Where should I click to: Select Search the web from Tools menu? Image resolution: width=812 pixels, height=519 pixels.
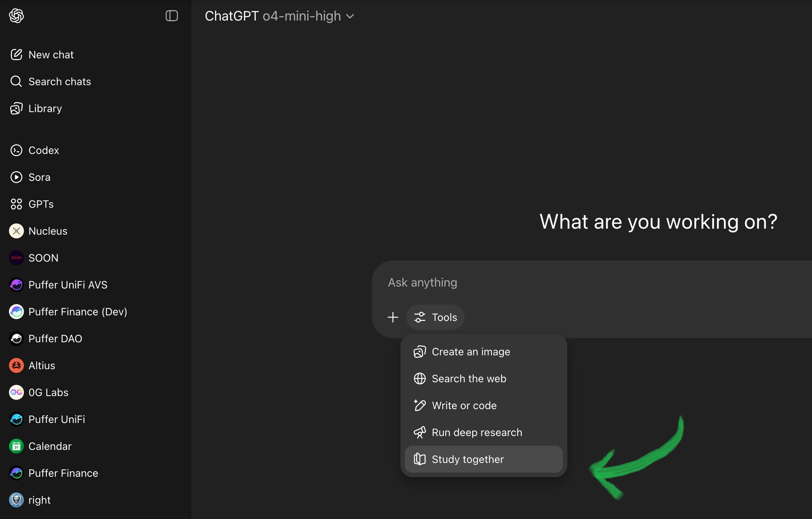point(484,379)
